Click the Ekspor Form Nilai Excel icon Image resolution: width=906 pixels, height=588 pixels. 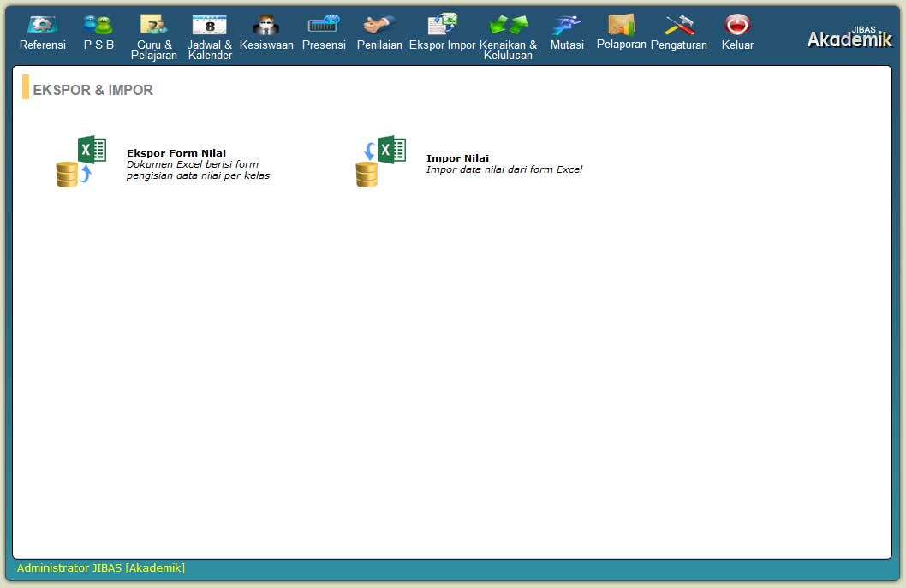pos(80,162)
